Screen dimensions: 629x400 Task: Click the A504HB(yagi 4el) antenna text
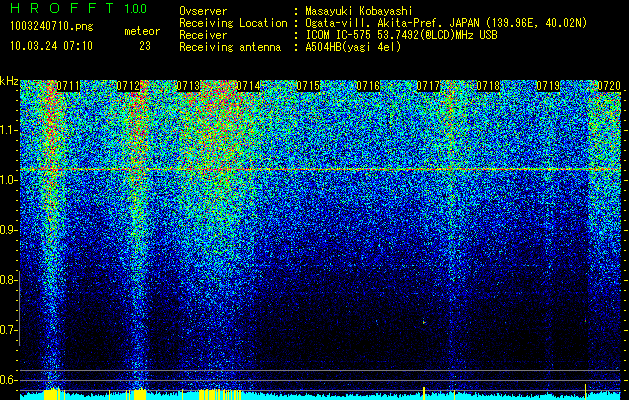point(353,47)
